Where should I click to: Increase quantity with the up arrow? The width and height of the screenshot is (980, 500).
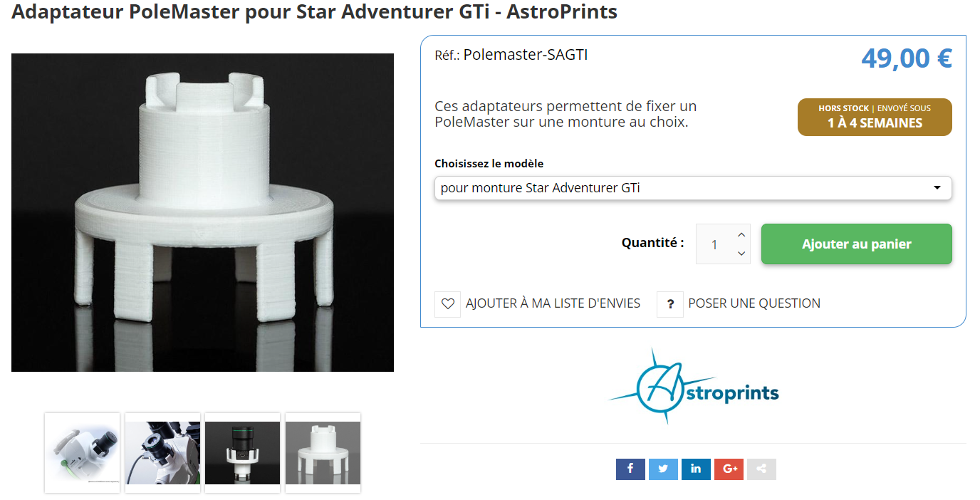[x=741, y=234]
